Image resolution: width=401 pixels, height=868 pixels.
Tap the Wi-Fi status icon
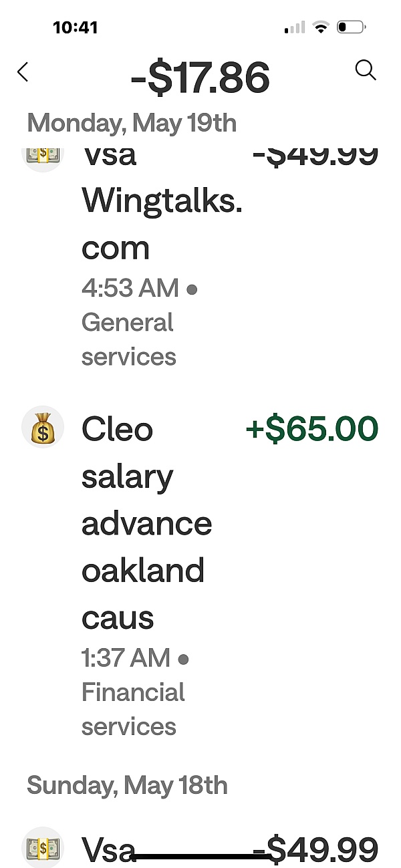point(321,27)
